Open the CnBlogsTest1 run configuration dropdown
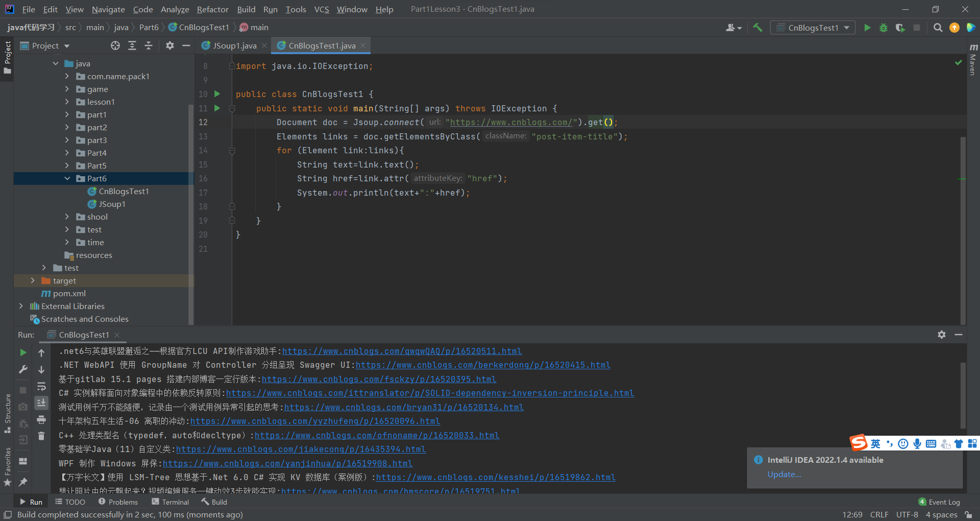Viewport: 980px width, 521px height. (813, 28)
